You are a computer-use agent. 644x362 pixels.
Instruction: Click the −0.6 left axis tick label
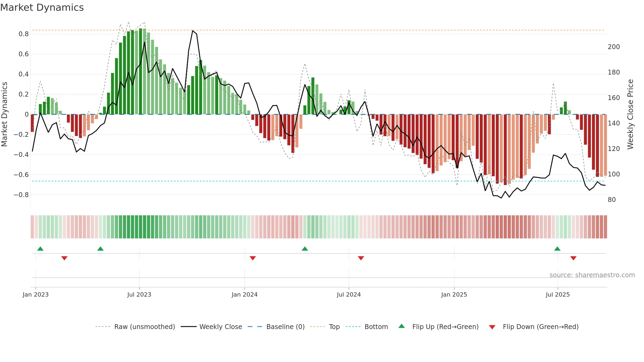pyautogui.click(x=21, y=175)
